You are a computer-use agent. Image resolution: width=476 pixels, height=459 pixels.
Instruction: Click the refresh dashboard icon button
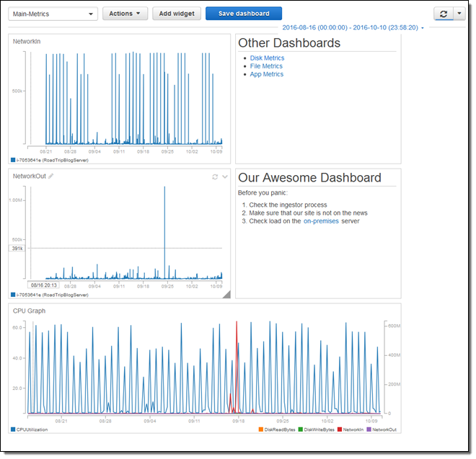tap(444, 14)
